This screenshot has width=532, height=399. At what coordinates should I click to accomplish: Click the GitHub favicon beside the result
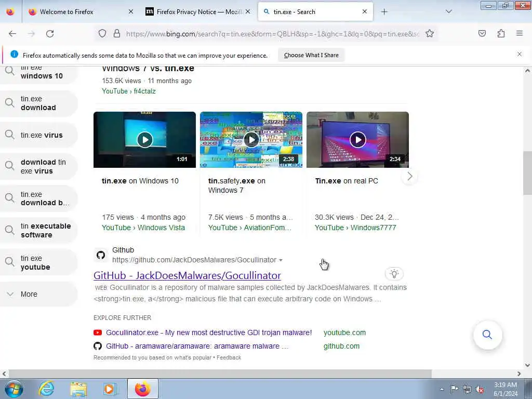tap(101, 255)
